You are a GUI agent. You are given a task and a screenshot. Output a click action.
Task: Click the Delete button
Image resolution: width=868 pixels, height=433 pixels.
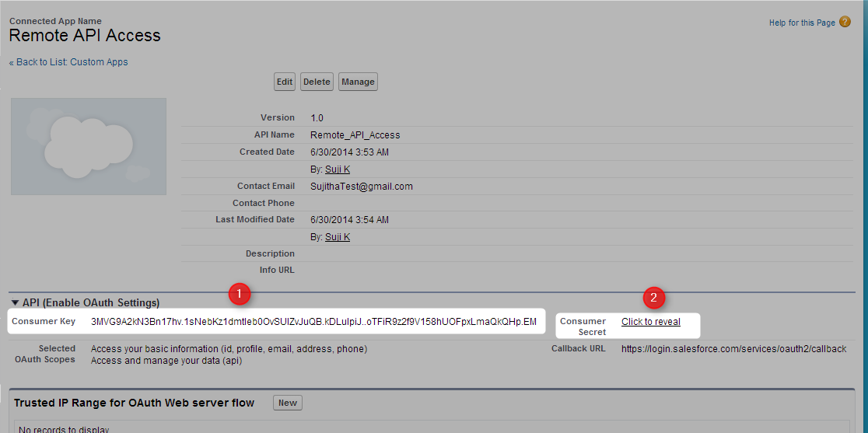(317, 82)
